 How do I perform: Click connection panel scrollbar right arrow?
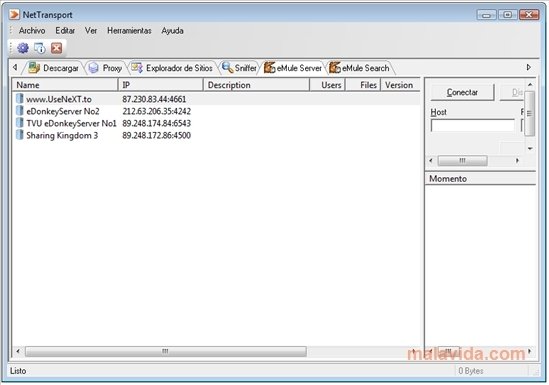click(517, 160)
